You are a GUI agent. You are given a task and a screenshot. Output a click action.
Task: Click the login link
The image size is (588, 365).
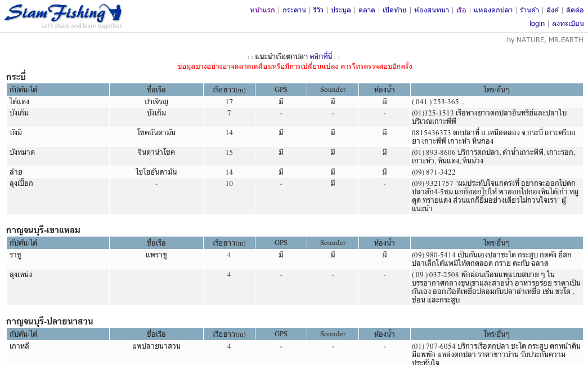tap(537, 24)
